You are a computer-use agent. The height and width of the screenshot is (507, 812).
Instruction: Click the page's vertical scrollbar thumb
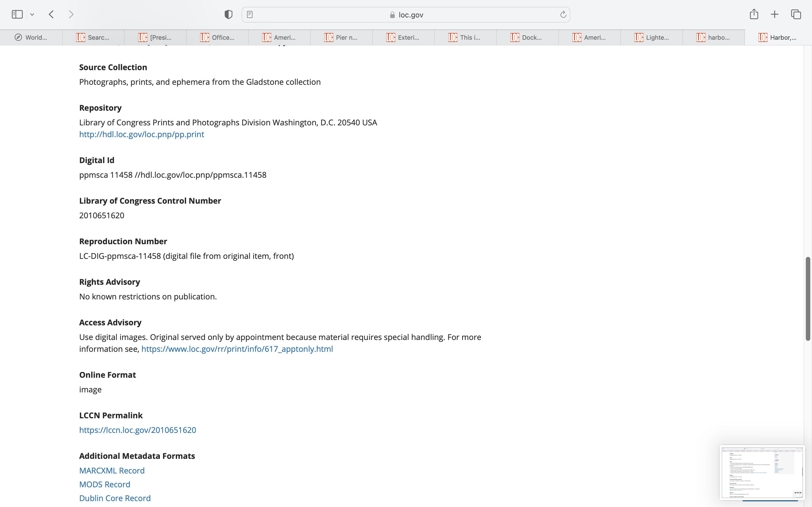[808, 299]
